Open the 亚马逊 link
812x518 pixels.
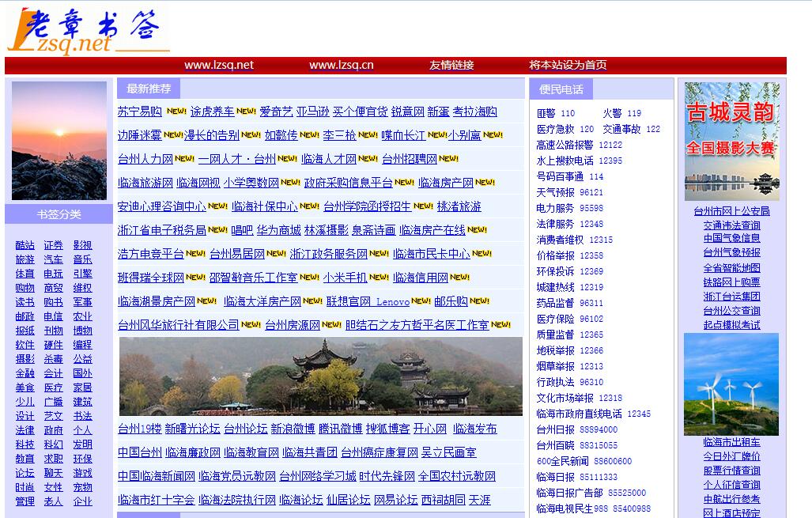313,112
